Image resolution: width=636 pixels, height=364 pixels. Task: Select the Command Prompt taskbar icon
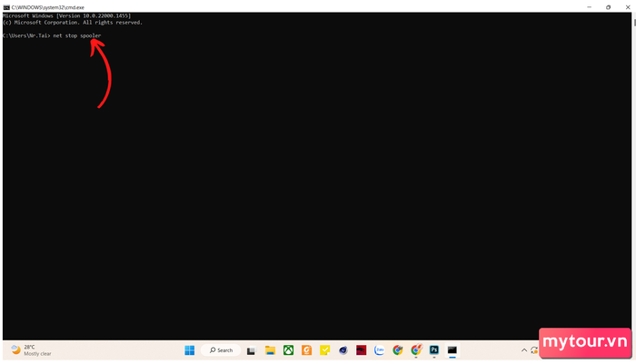[452, 349]
